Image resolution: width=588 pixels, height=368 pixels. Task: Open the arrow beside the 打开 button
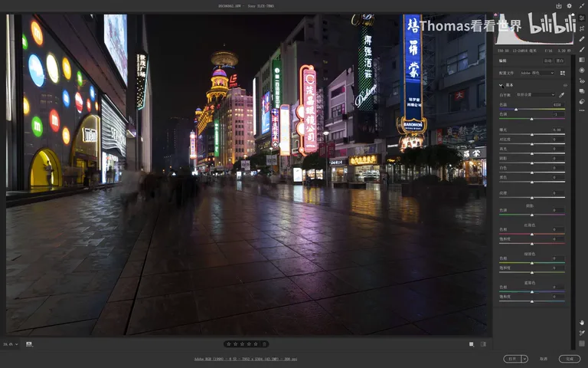tap(524, 359)
